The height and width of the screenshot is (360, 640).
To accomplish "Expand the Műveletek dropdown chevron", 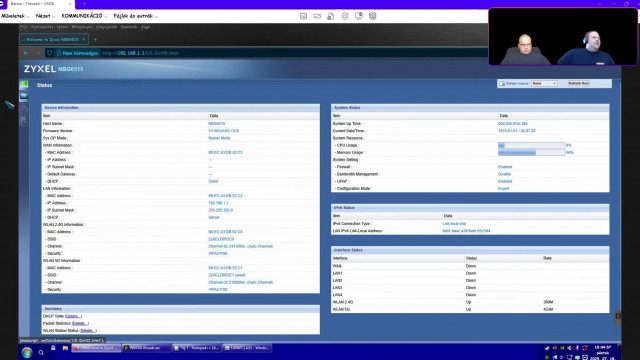I will (x=28, y=17).
